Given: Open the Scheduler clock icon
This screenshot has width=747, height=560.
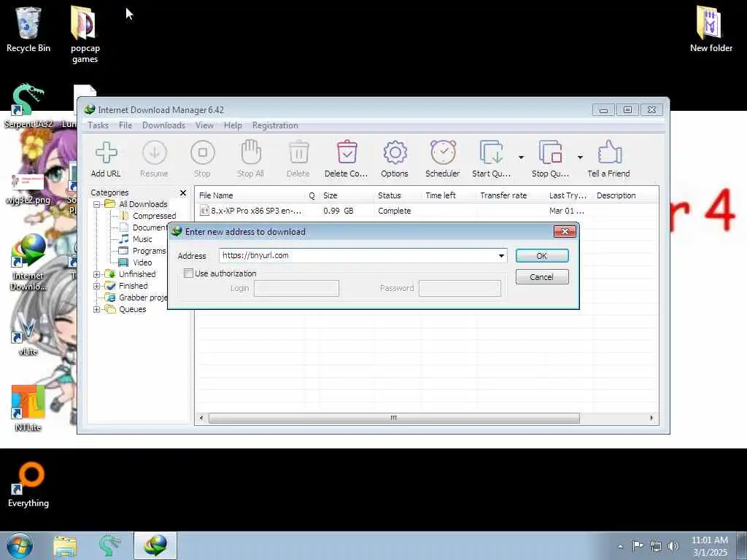Looking at the screenshot, I should [x=443, y=153].
